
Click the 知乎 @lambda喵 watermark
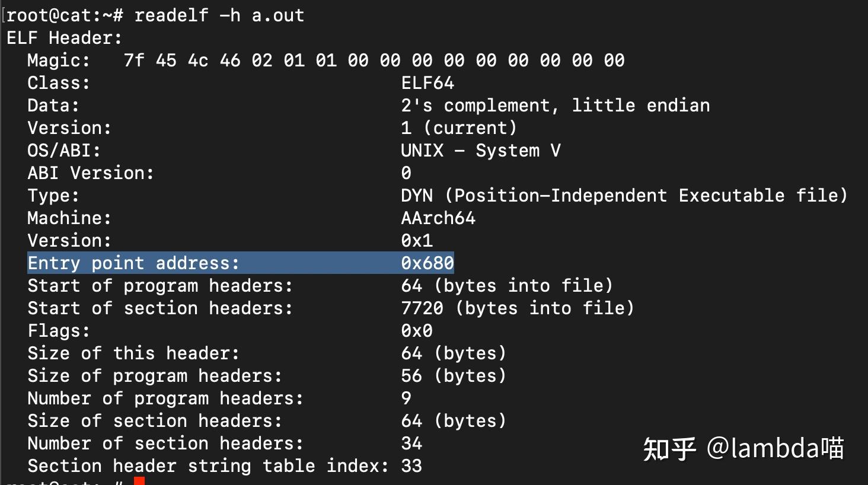pyautogui.click(x=743, y=448)
